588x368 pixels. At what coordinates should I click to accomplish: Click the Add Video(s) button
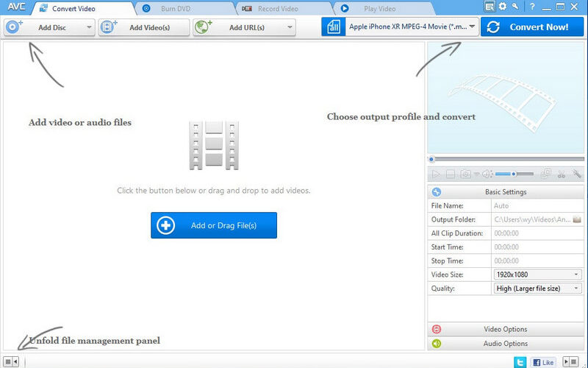click(x=144, y=27)
